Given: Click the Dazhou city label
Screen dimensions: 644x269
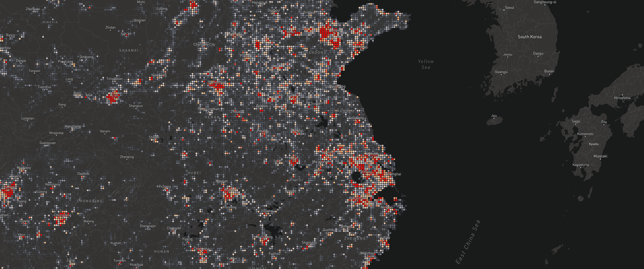Looking at the screenshot, I should [x=83, y=174].
